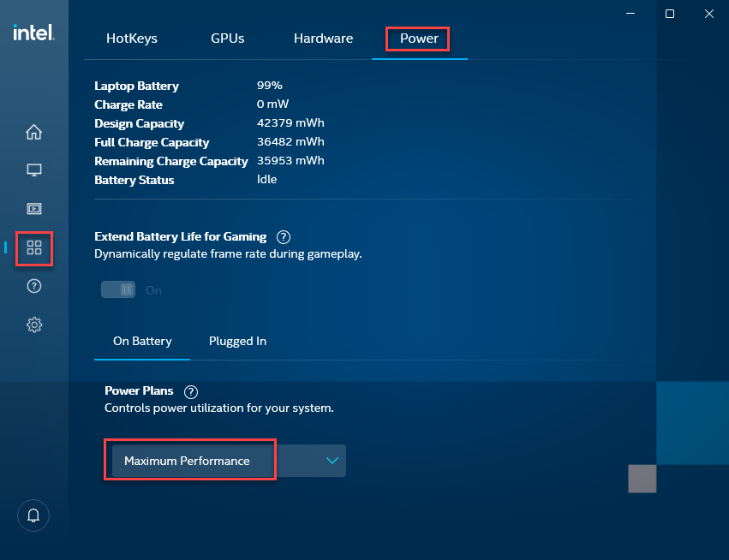Viewport: 729px width, 560px height.
Task: Click the 35953 mWh Remaining Charge value
Action: [290, 160]
